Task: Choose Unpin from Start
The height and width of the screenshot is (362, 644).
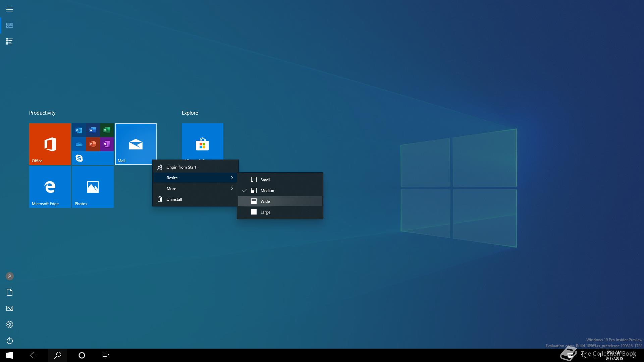Action: (x=196, y=167)
